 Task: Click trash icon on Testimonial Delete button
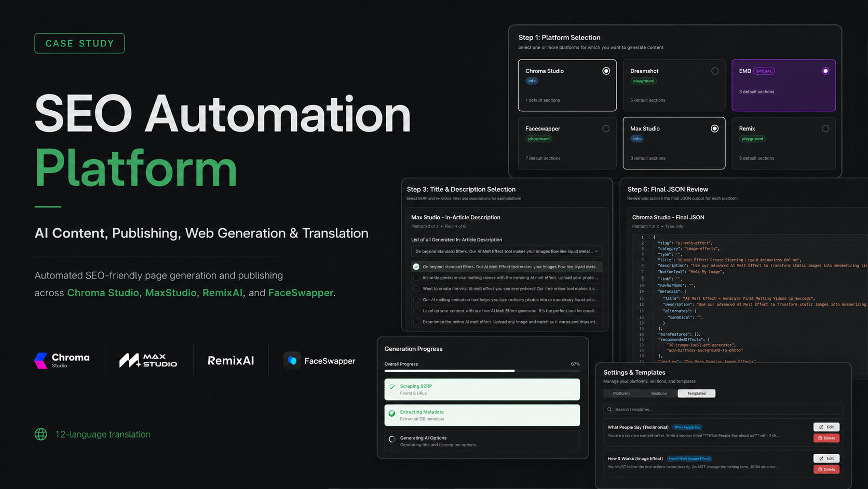(x=820, y=438)
